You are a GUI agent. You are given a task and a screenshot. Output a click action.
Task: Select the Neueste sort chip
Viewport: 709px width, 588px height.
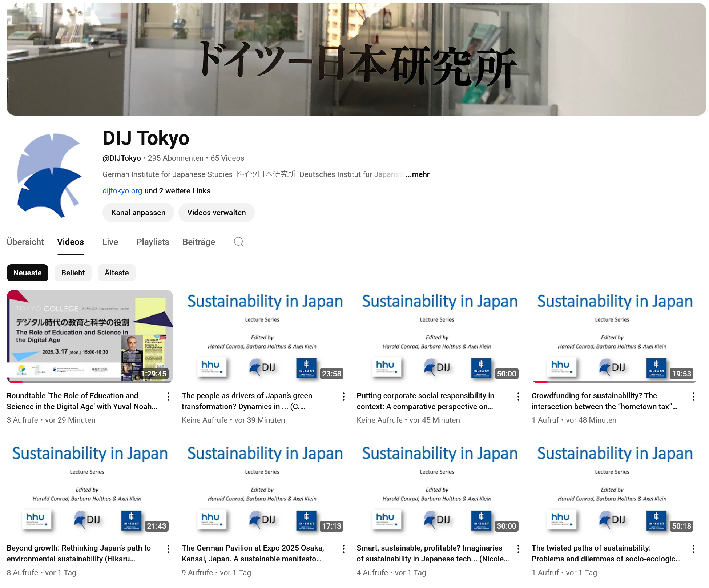click(28, 273)
